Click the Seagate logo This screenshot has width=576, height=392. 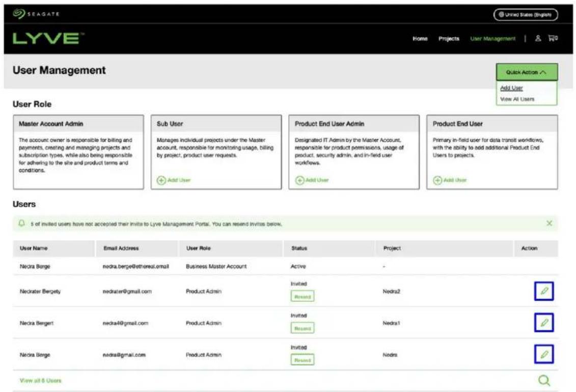click(x=36, y=14)
